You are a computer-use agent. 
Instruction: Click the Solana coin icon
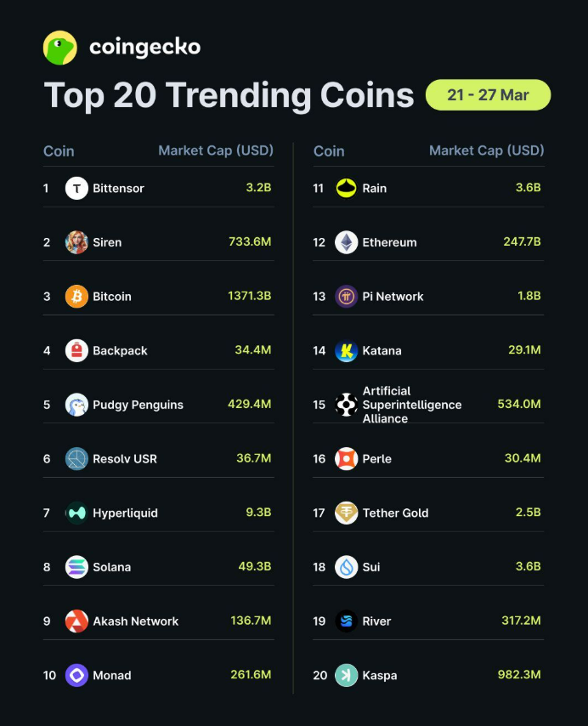76,567
